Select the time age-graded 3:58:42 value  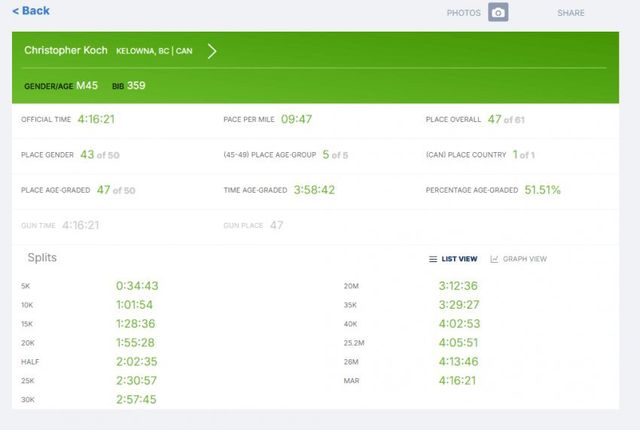tap(307, 189)
